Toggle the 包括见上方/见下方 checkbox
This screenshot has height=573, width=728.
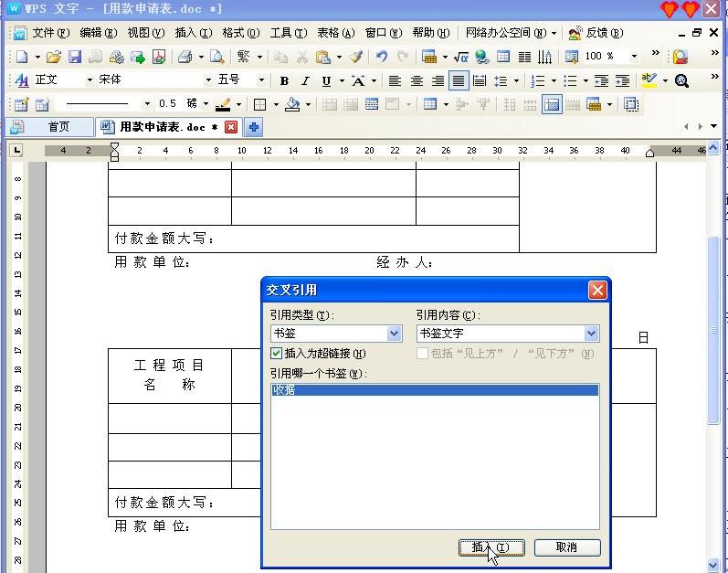pos(422,354)
